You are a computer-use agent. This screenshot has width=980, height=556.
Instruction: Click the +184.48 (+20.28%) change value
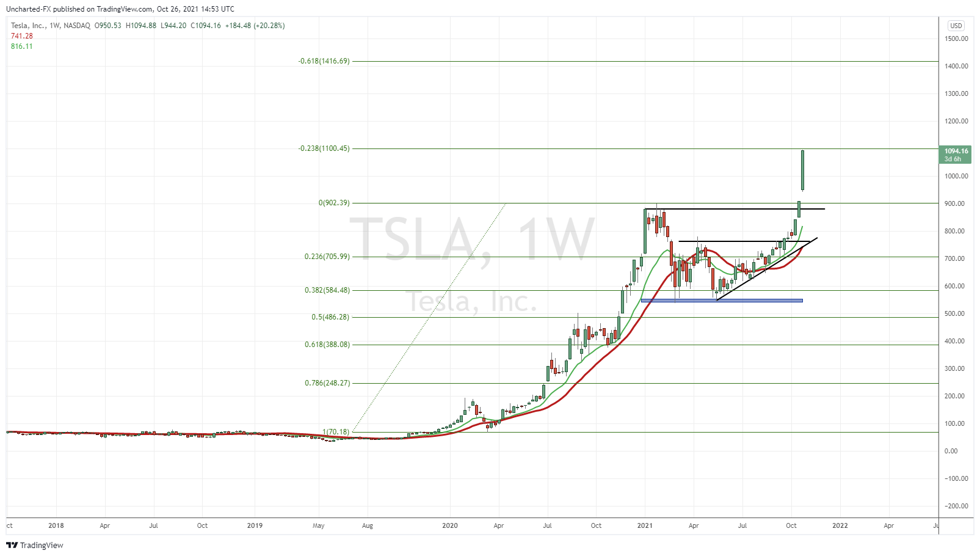[x=255, y=26]
